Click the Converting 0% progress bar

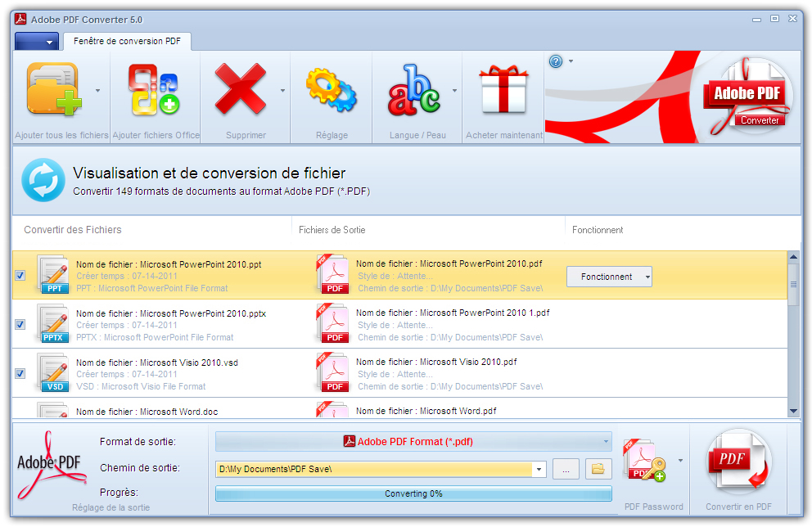[x=413, y=494]
